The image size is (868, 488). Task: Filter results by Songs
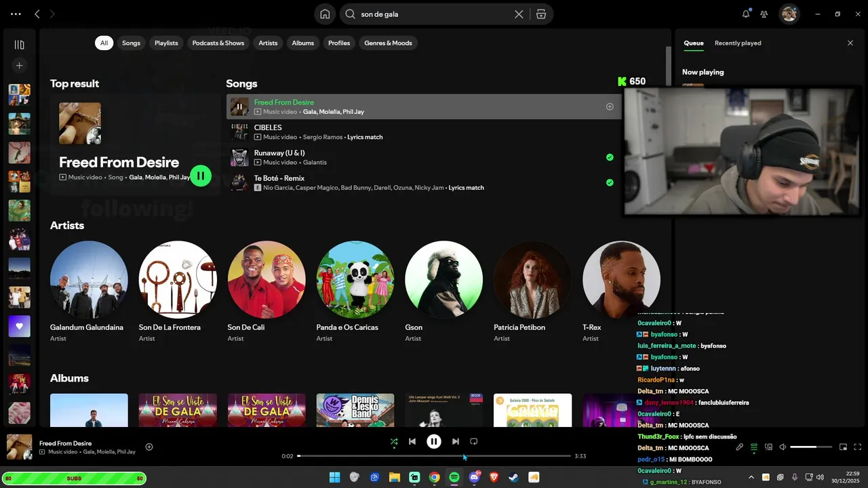pyautogui.click(x=131, y=43)
